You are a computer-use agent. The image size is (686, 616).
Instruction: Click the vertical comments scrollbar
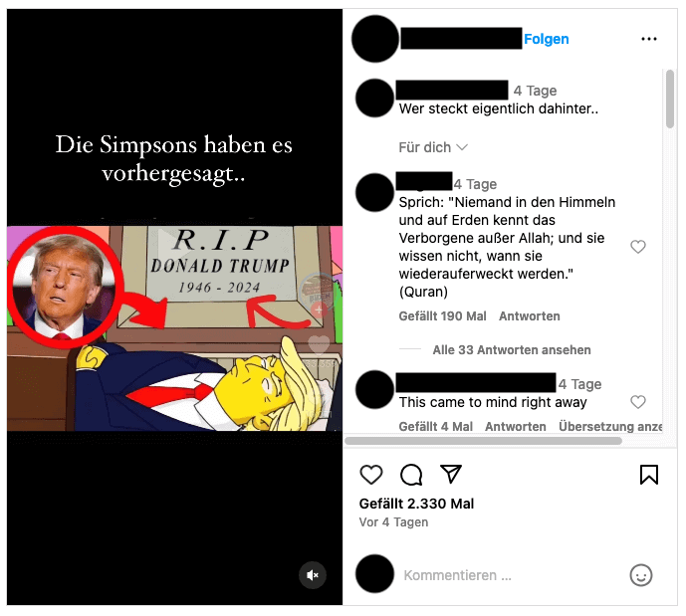pos(670,99)
